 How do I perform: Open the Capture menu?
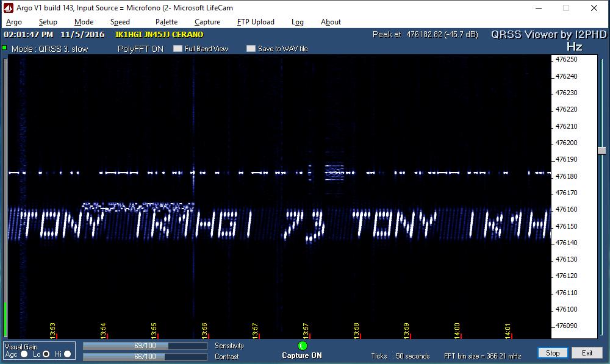[x=207, y=22]
